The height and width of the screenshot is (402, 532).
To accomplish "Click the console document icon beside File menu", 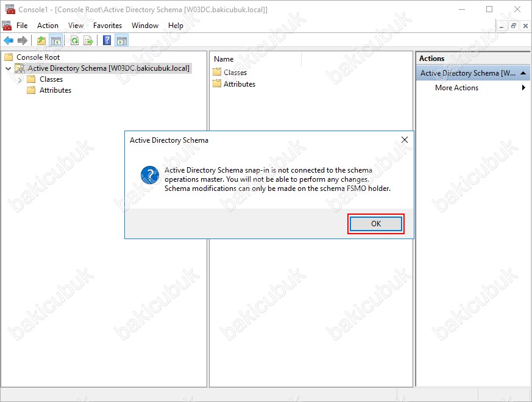I will 7,26.
